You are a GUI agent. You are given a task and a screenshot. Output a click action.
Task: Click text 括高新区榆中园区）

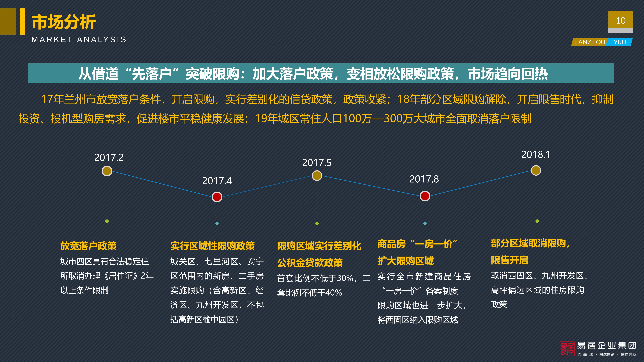(204, 319)
